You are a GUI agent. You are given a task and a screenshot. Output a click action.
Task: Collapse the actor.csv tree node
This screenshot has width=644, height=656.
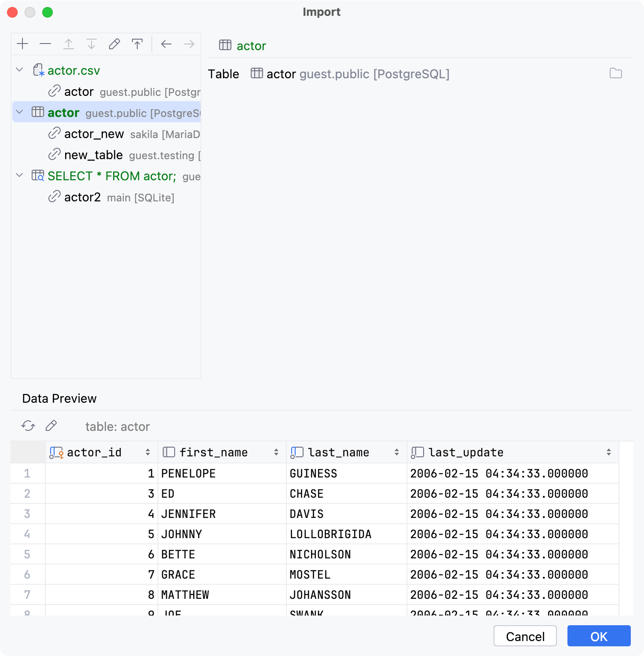[x=18, y=69]
